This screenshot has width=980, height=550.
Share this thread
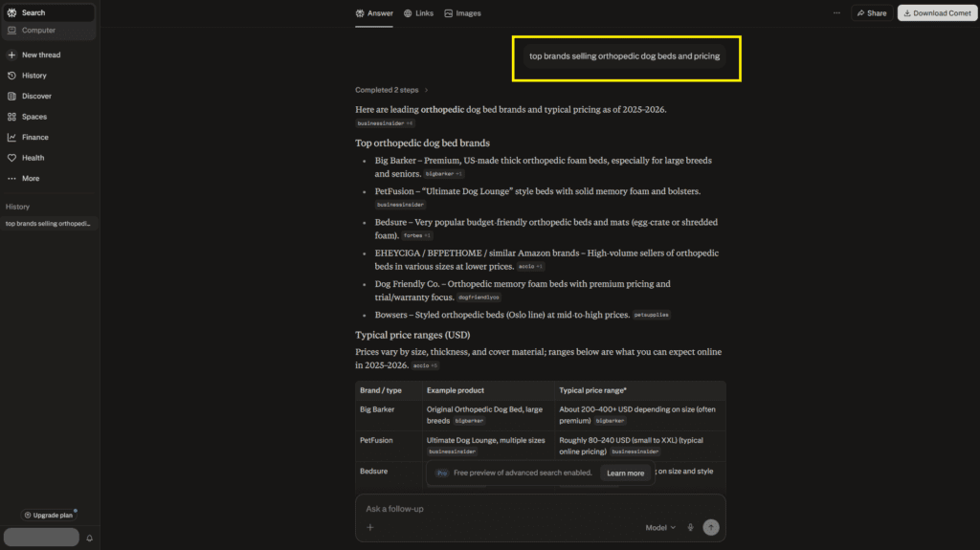[x=871, y=13]
